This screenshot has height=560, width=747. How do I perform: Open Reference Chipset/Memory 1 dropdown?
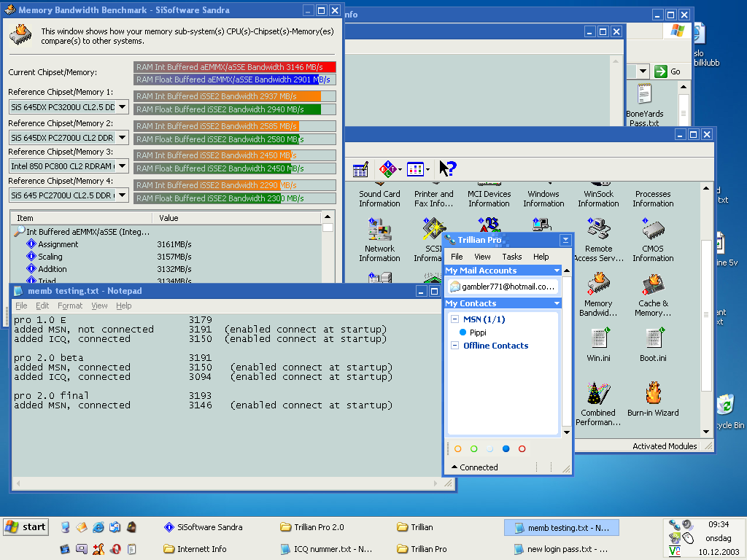(123, 107)
